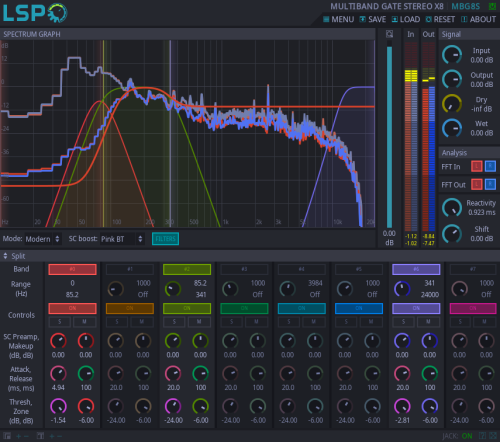The height and width of the screenshot is (442, 500).
Task: Click the Reactivity knob
Action: [x=452, y=208]
